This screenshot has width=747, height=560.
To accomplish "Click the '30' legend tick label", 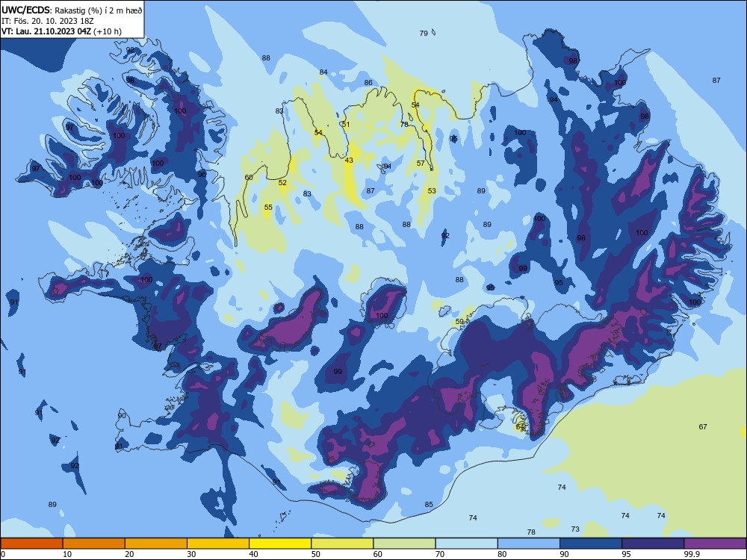I will pyautogui.click(x=191, y=554).
